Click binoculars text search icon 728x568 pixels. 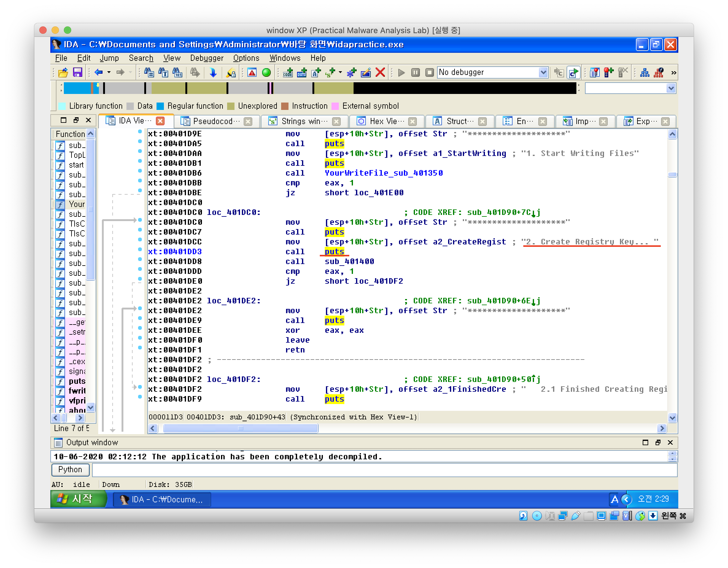(163, 72)
